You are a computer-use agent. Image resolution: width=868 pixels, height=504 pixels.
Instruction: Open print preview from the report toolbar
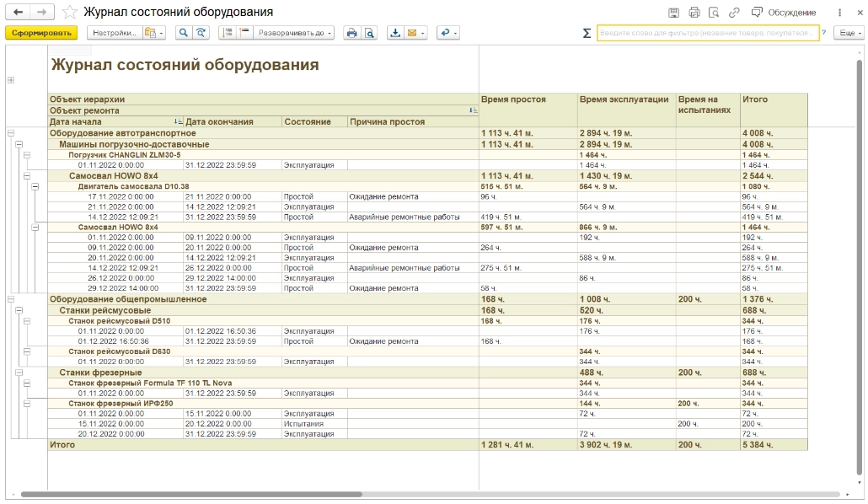(369, 33)
